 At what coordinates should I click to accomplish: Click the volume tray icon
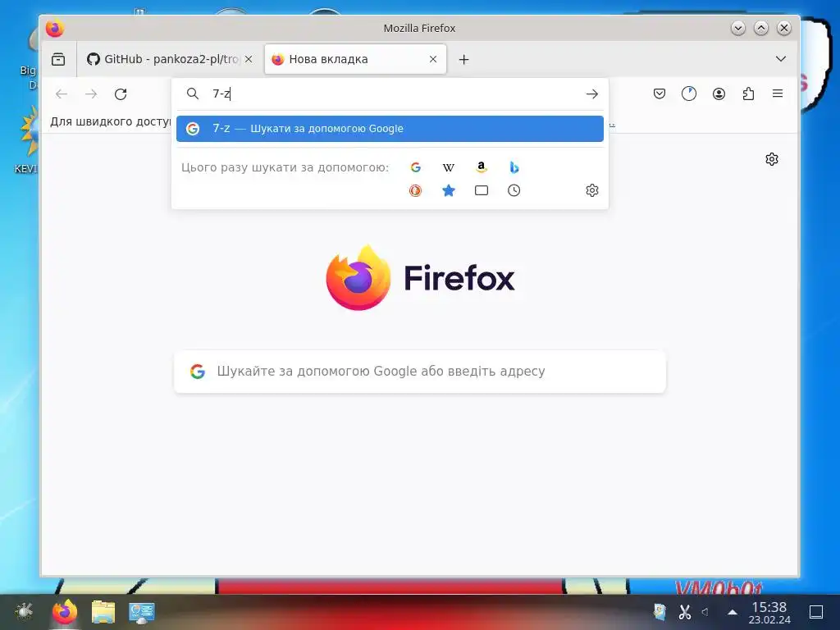[x=705, y=612]
